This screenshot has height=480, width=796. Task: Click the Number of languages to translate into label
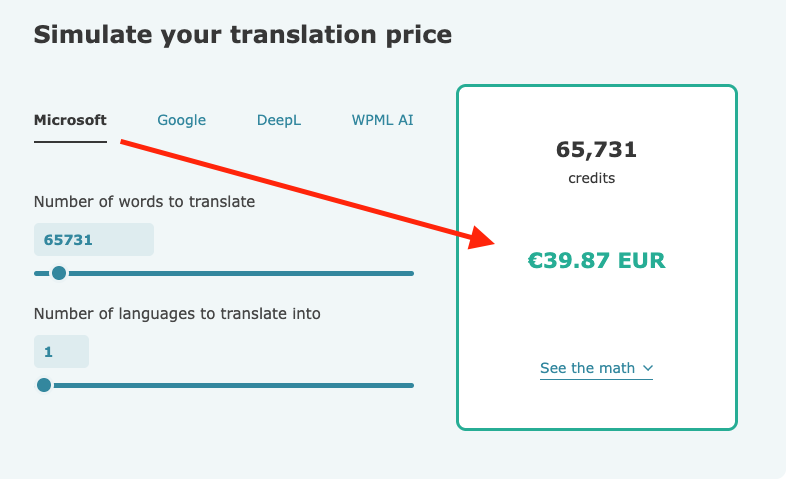[177, 314]
